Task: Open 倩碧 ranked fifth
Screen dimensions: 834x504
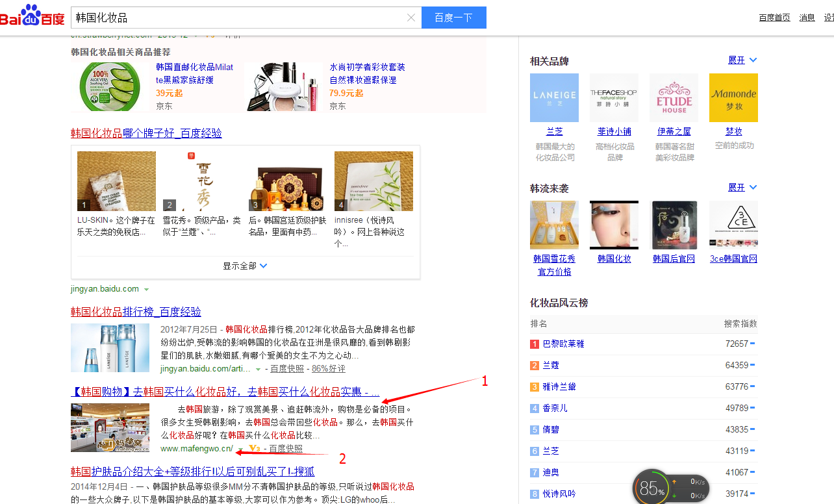Action: click(x=551, y=429)
